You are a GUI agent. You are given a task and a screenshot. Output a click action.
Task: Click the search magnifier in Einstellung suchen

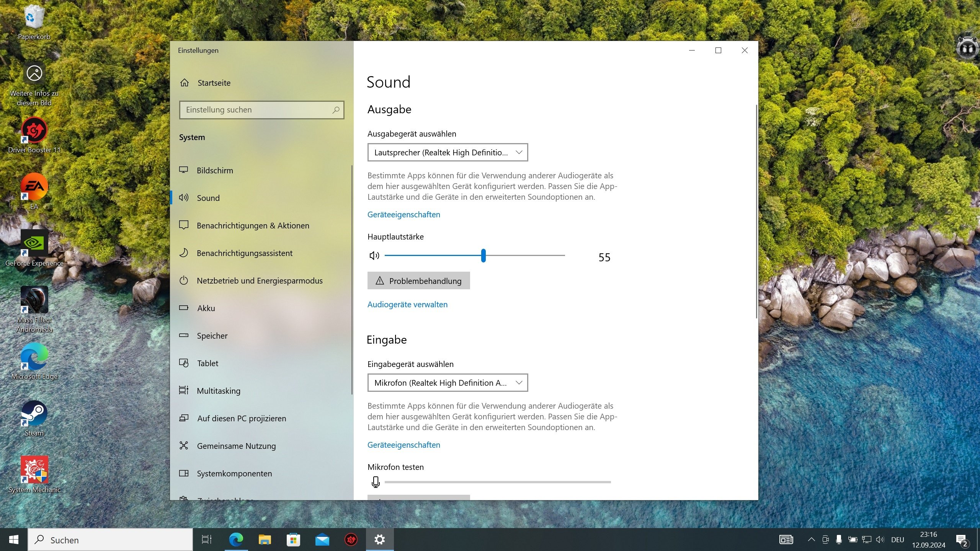[x=336, y=110]
